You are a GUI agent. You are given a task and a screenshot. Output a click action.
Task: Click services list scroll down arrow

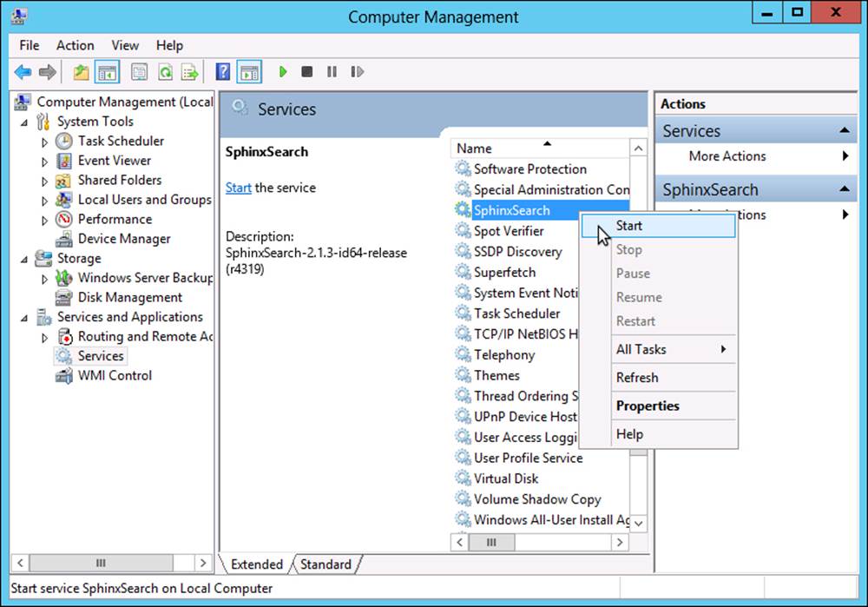coord(638,524)
